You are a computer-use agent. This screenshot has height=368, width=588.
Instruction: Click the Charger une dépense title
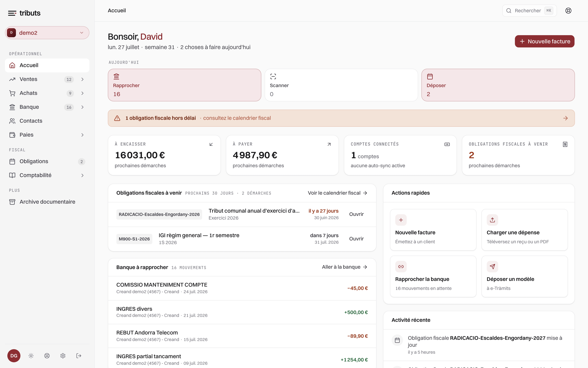(513, 232)
